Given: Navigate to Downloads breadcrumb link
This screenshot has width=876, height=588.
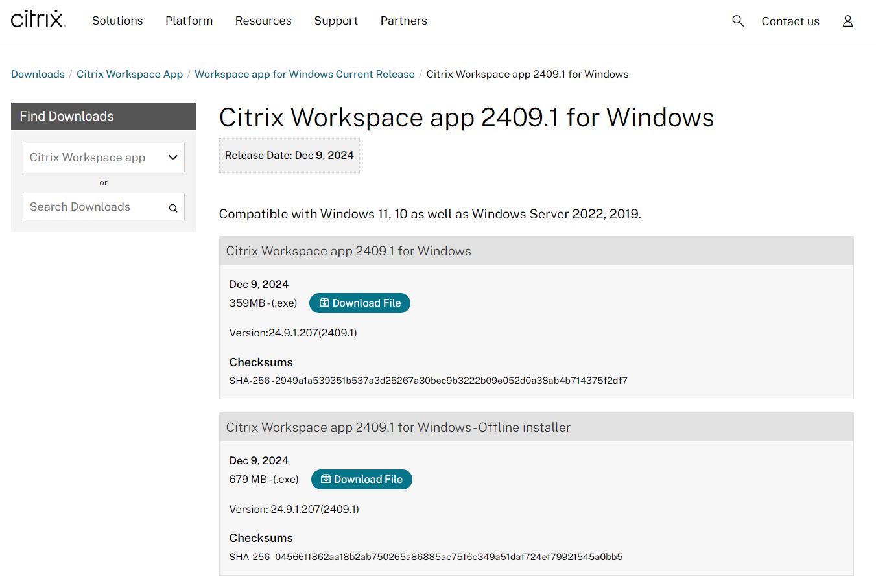Looking at the screenshot, I should (x=38, y=74).
